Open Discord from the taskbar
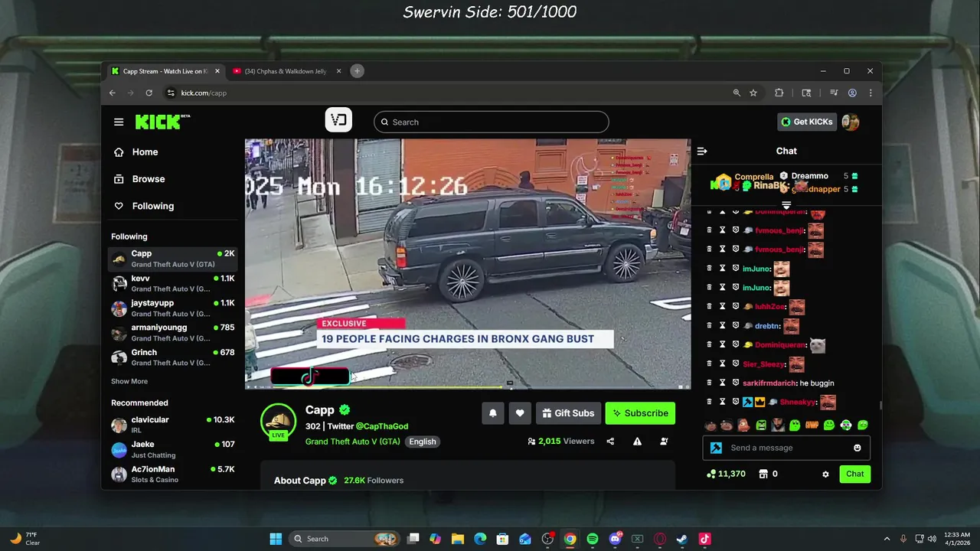Screen dimensions: 980x551 tap(615, 539)
